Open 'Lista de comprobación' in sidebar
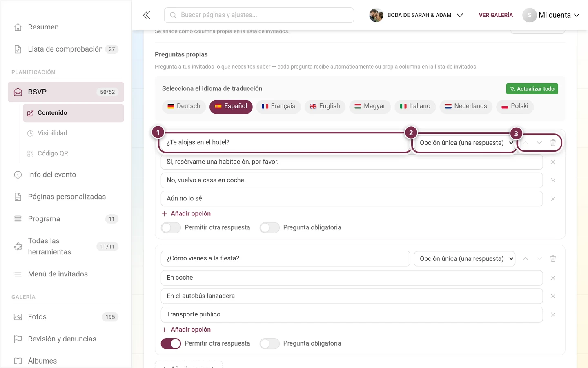The width and height of the screenshot is (588, 368). [66, 49]
